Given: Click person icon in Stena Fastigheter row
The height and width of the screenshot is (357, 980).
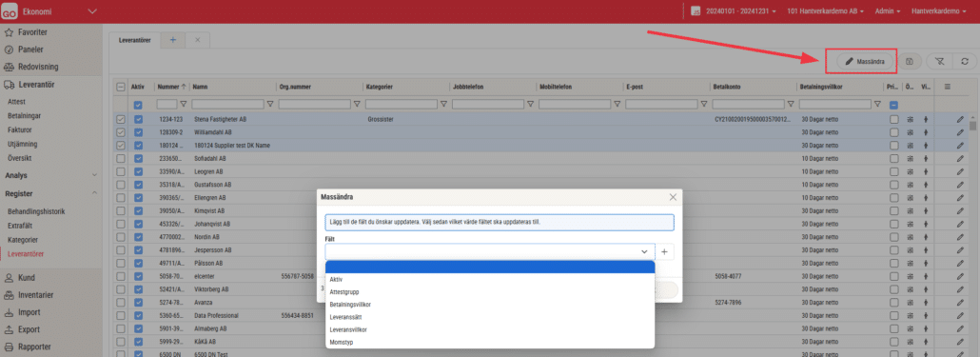Looking at the screenshot, I should (x=925, y=119).
